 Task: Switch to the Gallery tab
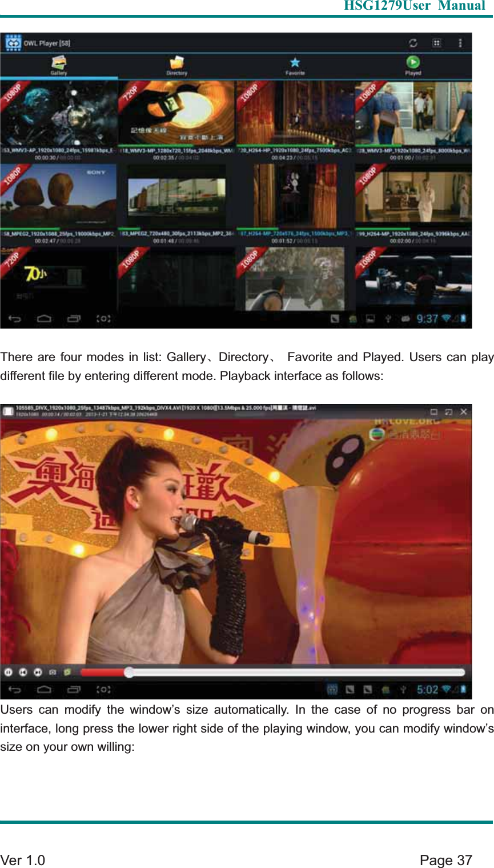[59, 66]
